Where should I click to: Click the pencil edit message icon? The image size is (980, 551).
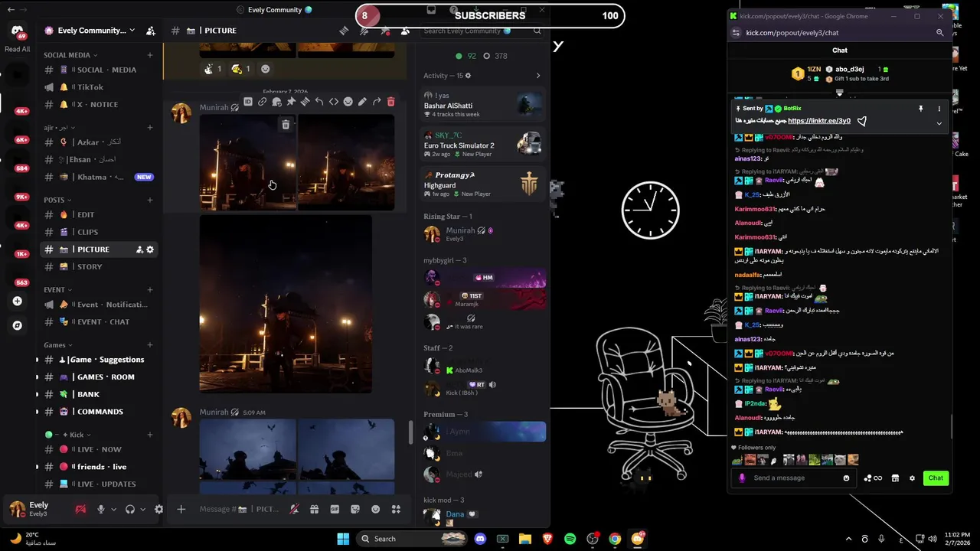click(362, 102)
